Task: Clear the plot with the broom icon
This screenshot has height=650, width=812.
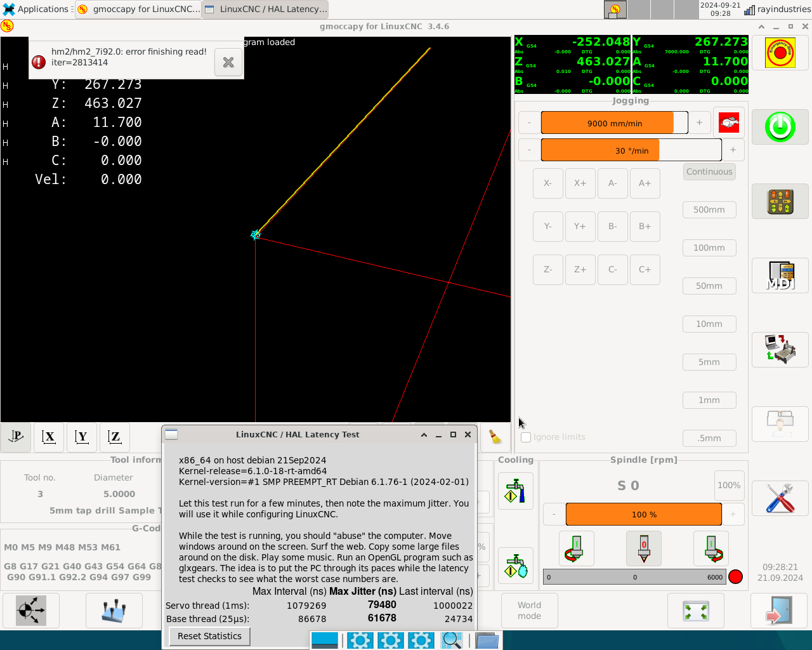Action: [x=495, y=437]
